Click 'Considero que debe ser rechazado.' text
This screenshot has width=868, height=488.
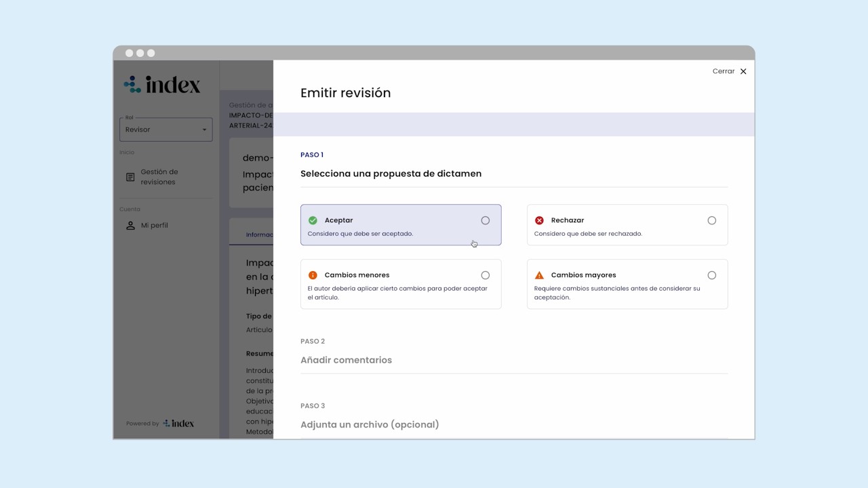[588, 234]
